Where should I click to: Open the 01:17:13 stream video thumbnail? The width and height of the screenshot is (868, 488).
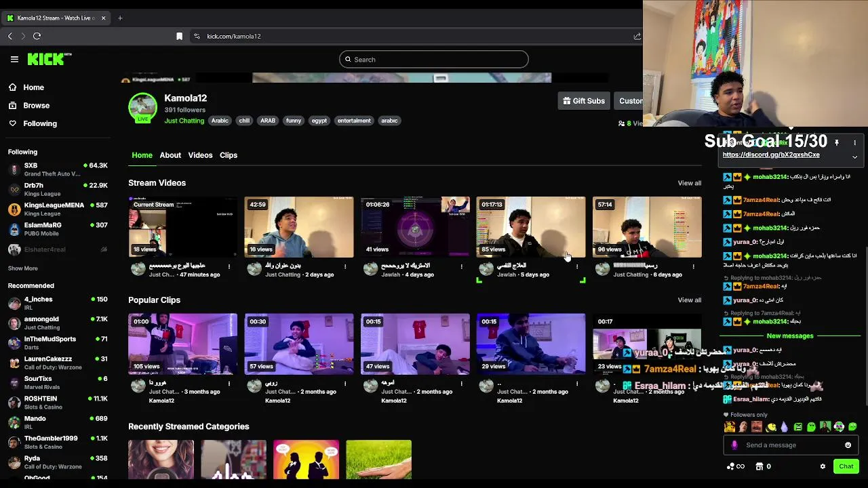pyautogui.click(x=531, y=227)
